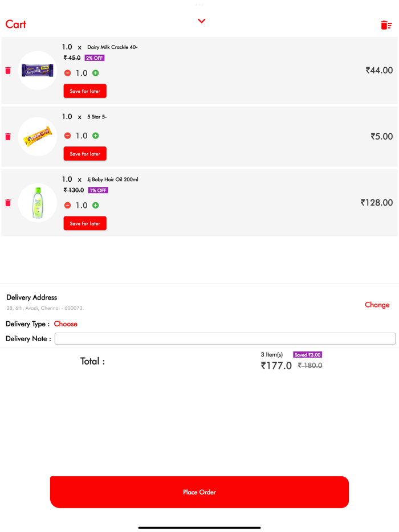The width and height of the screenshot is (399, 532).
Task: Remove 5 Star item via trash icon
Action: 8,136
